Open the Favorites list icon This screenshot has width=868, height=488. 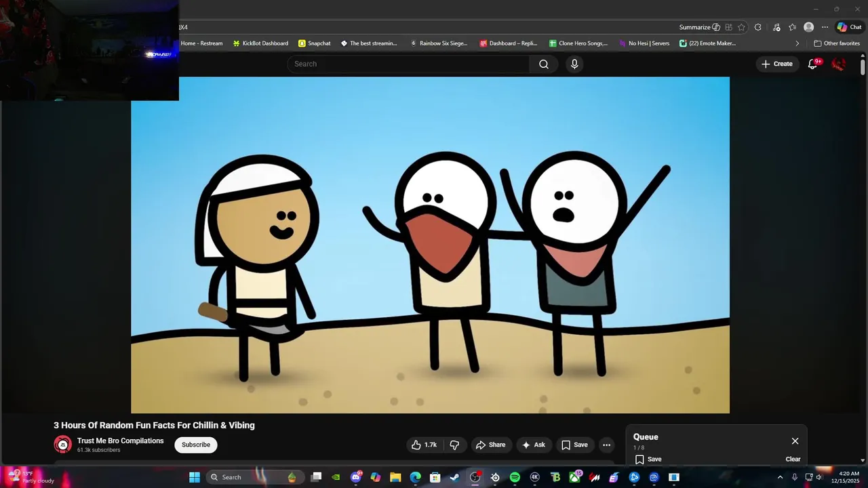(x=792, y=27)
